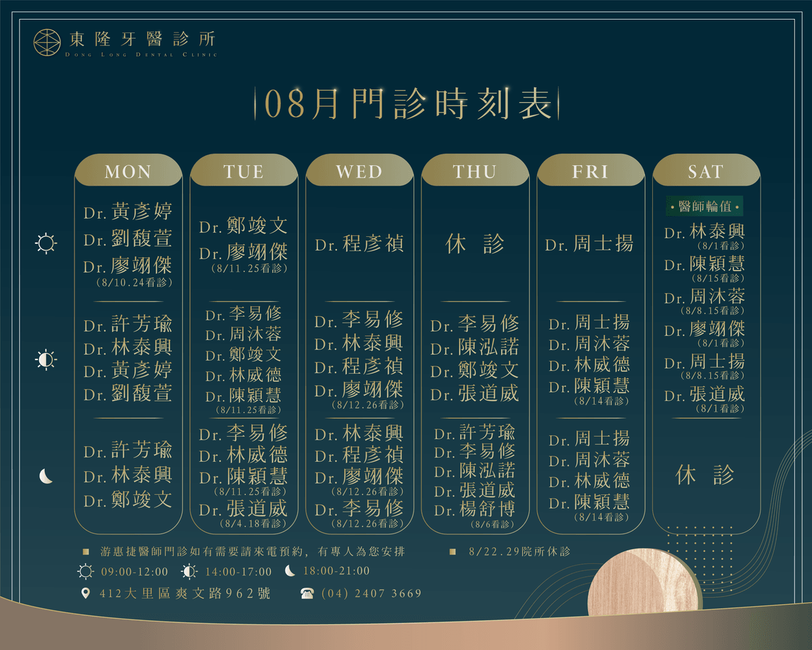
Task: Click 休診 in the SAT evening slot
Action: point(705,475)
